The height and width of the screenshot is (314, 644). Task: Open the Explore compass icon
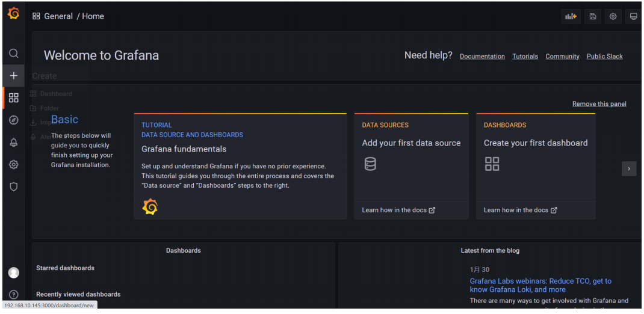14,120
